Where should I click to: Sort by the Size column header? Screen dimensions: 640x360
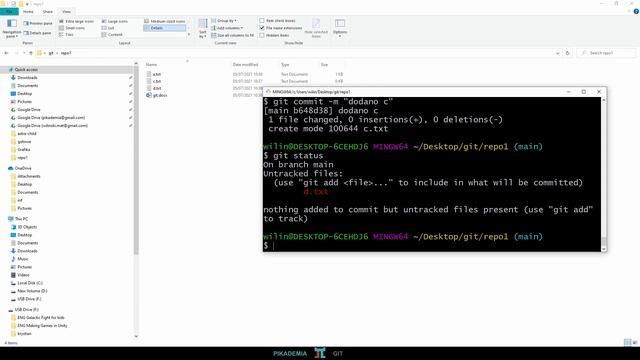pos(324,64)
